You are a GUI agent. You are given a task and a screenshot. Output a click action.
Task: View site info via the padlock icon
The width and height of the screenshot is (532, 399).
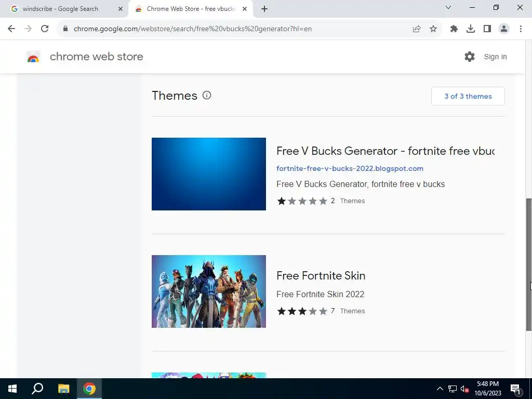click(65, 29)
